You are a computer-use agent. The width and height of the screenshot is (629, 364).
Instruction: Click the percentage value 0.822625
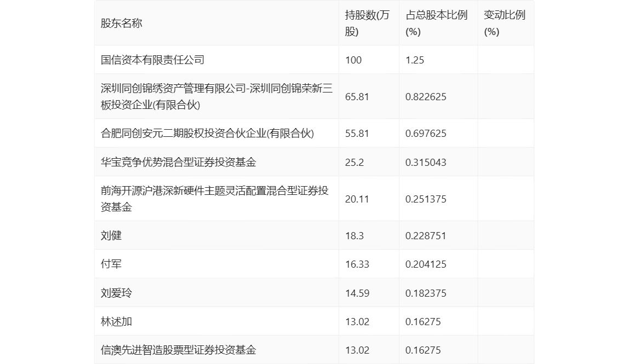coord(426,97)
